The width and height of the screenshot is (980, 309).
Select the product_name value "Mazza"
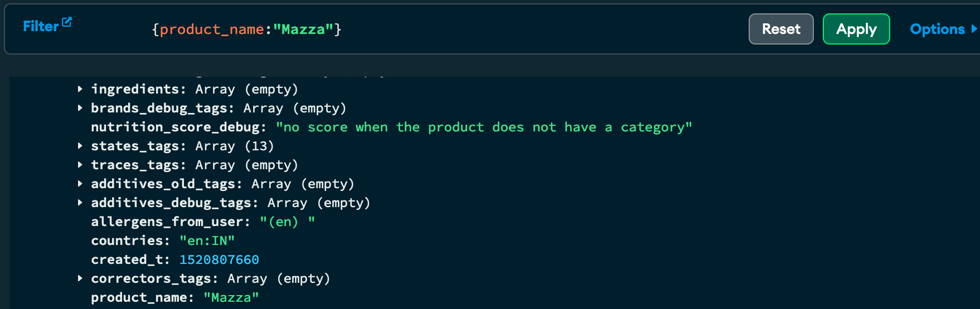[x=231, y=298]
